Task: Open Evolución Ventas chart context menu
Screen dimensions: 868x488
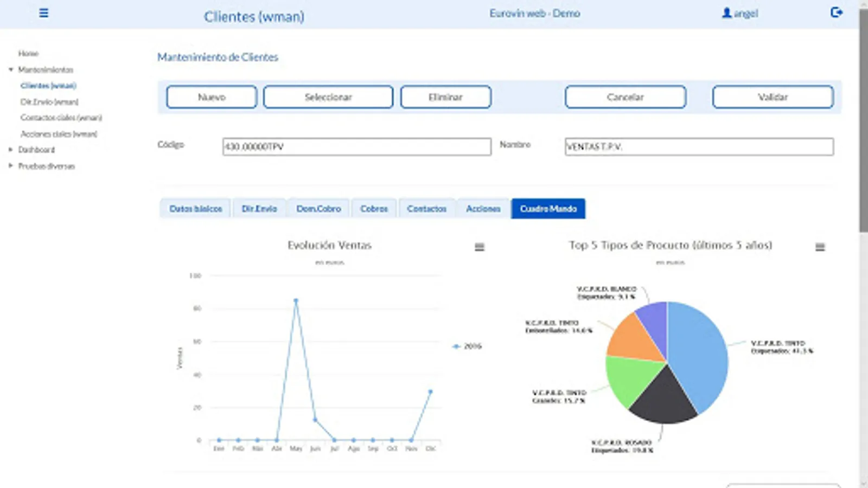Action: click(480, 247)
